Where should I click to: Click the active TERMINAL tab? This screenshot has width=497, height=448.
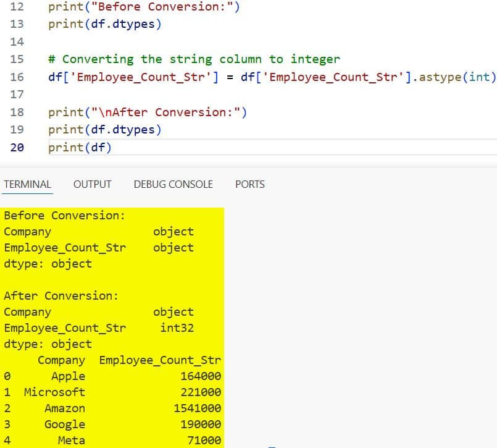pyautogui.click(x=27, y=184)
